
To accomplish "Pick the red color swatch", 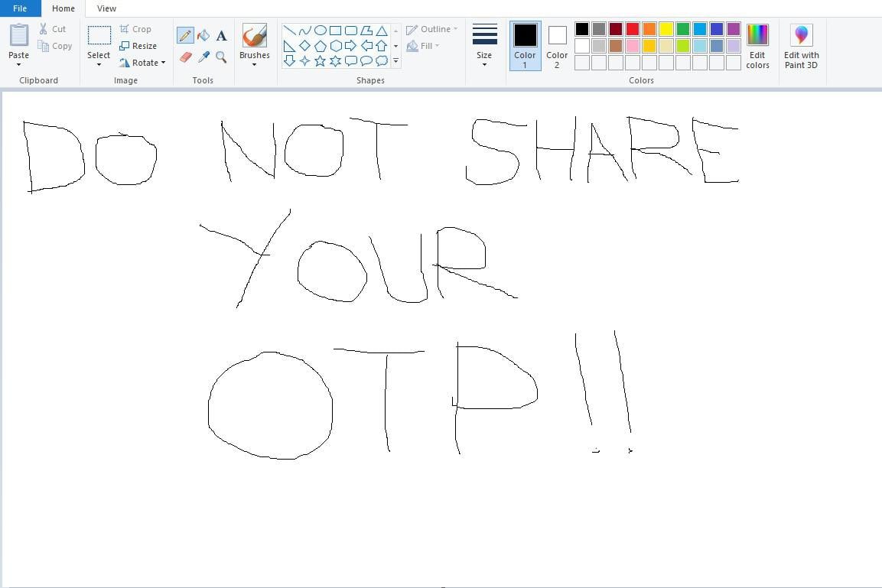I will click(633, 29).
